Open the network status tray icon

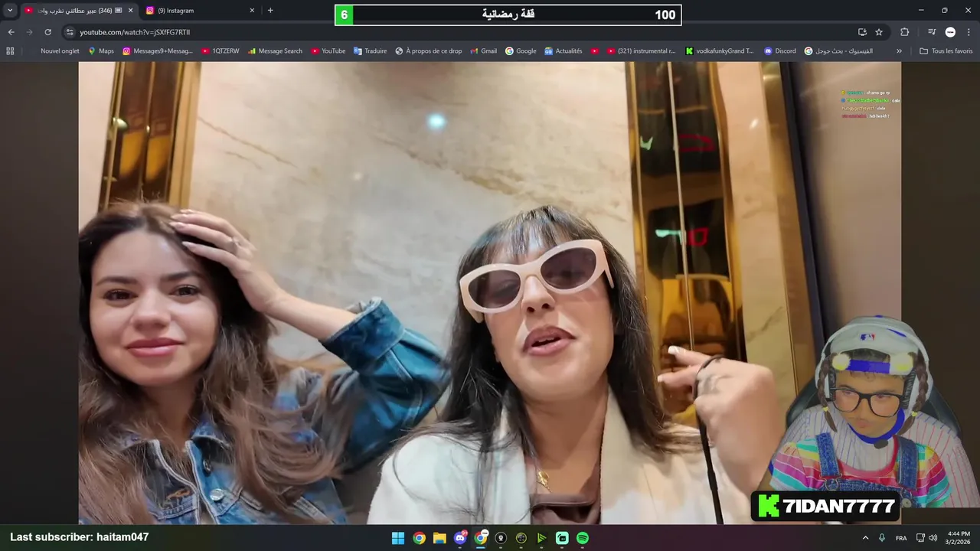click(x=920, y=538)
